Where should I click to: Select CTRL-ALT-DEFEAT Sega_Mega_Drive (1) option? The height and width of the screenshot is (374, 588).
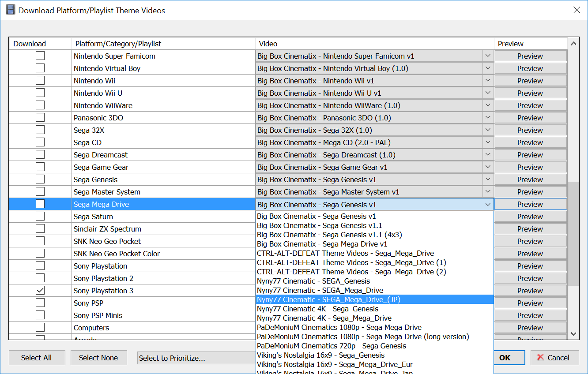375,262
